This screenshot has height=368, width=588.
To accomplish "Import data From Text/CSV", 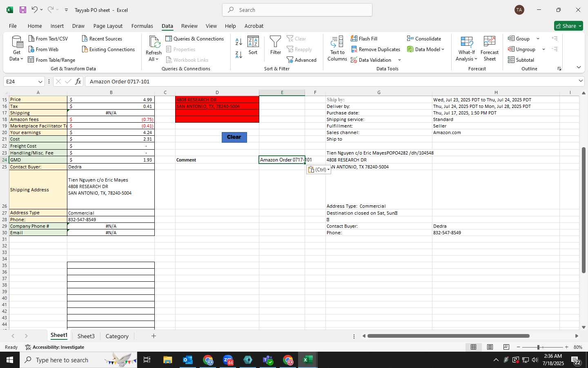I will coord(48,38).
